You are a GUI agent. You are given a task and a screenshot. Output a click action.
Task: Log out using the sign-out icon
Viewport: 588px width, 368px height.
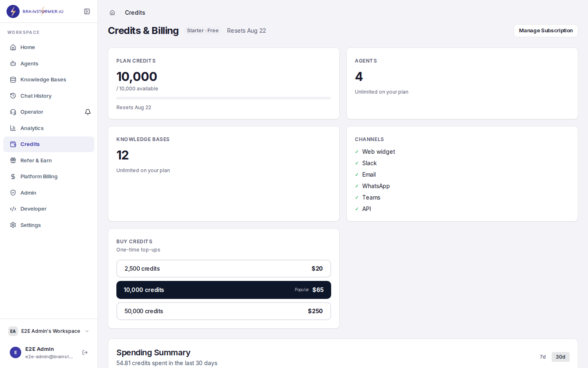tap(85, 352)
